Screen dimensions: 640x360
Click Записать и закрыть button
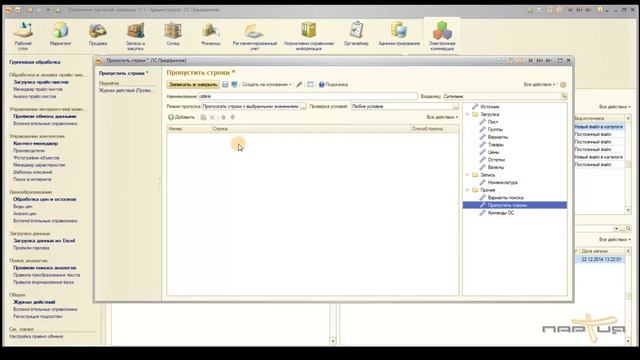click(193, 84)
